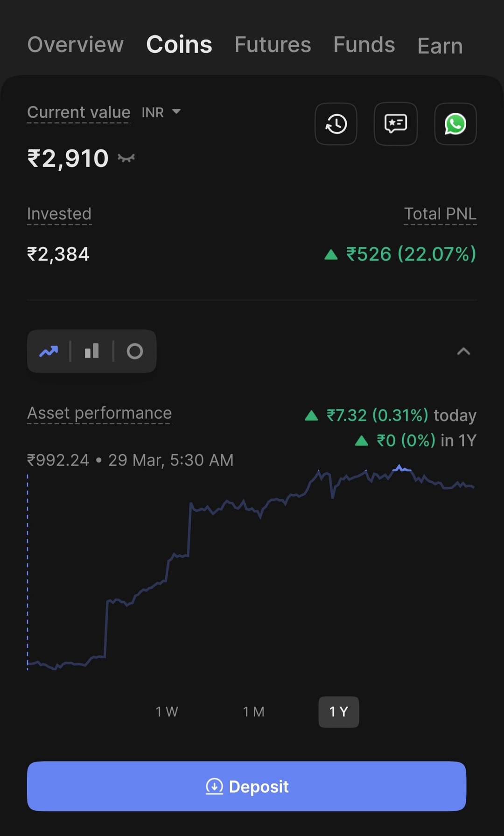Select the 1 Y time range

[338, 712]
